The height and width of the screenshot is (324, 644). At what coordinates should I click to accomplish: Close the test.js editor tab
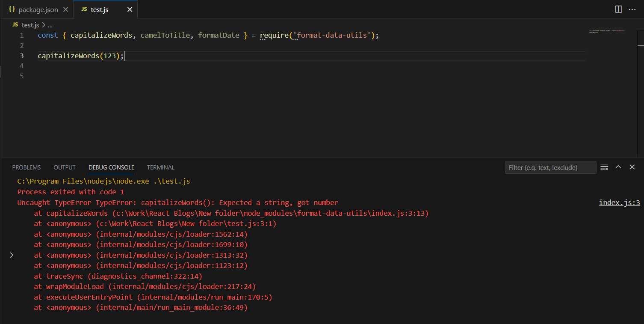[x=130, y=9]
